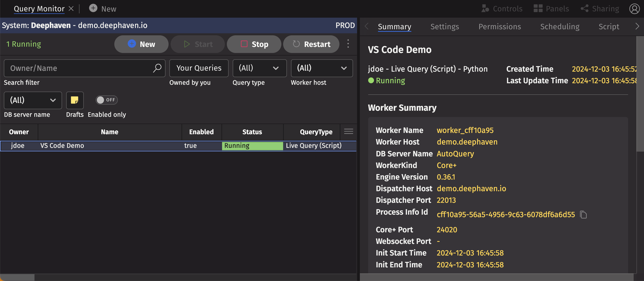Open the user account profile icon
644x281 pixels.
coord(634,9)
